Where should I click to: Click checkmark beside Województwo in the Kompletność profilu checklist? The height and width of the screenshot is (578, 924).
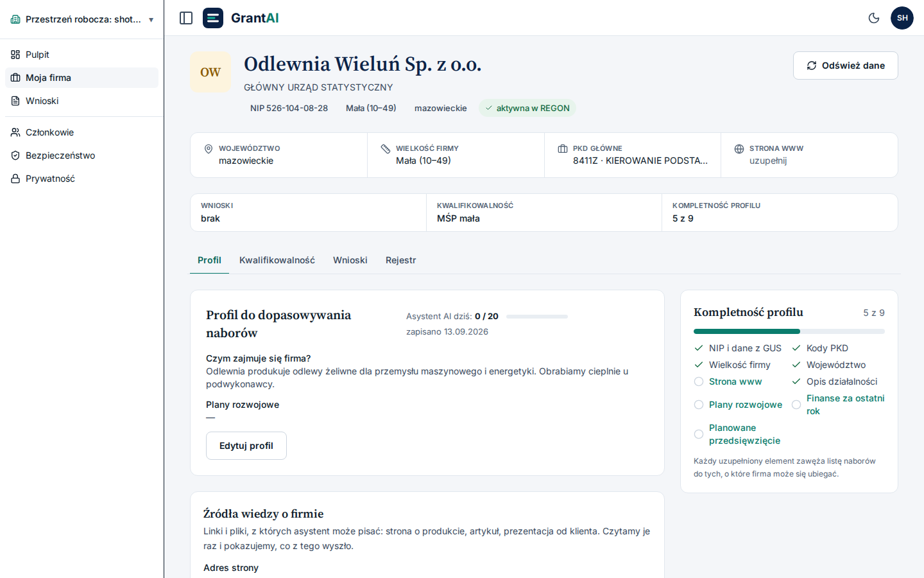coord(796,365)
